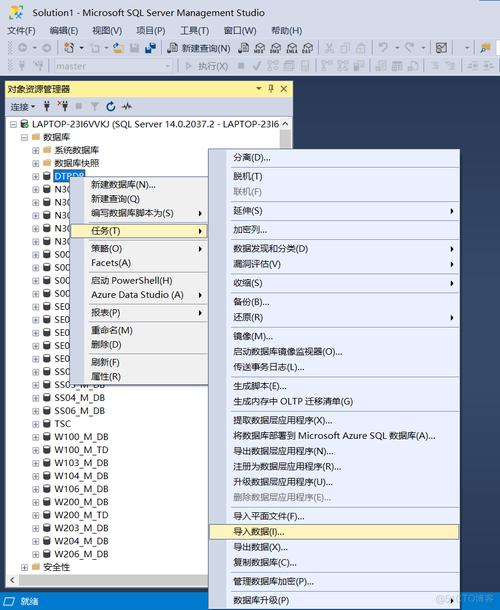Image resolution: width=500 pixels, height=610 pixels.
Task: Click the refresh icon in Object Explorer
Action: pos(111,106)
